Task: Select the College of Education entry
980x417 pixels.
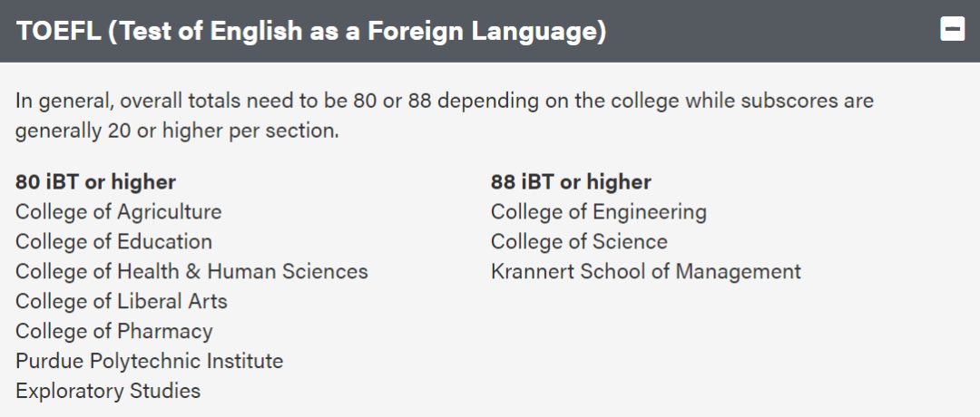Action: pos(113,241)
